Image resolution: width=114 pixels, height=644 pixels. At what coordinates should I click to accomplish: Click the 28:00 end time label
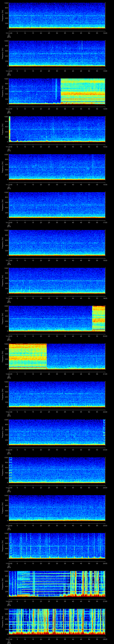(x=105, y=639)
